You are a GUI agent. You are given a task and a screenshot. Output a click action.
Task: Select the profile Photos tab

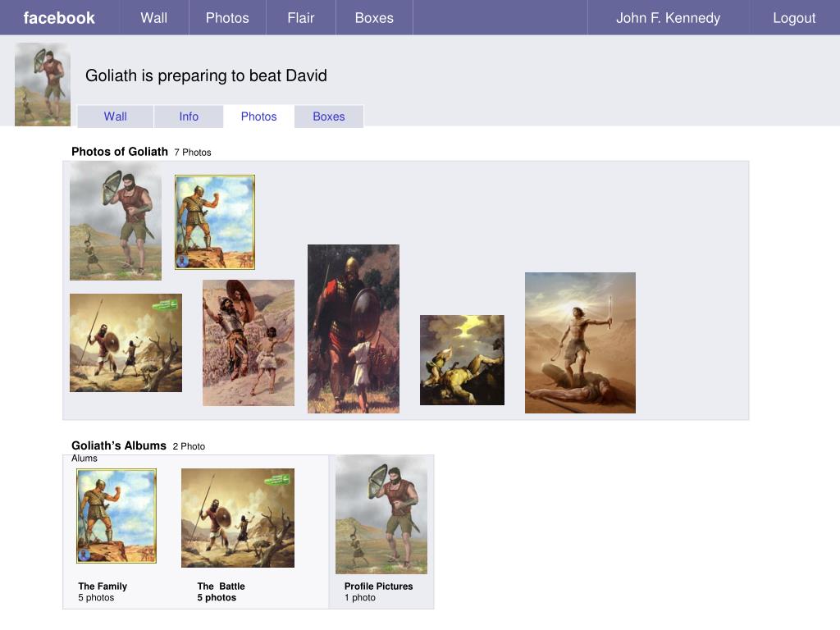[258, 116]
